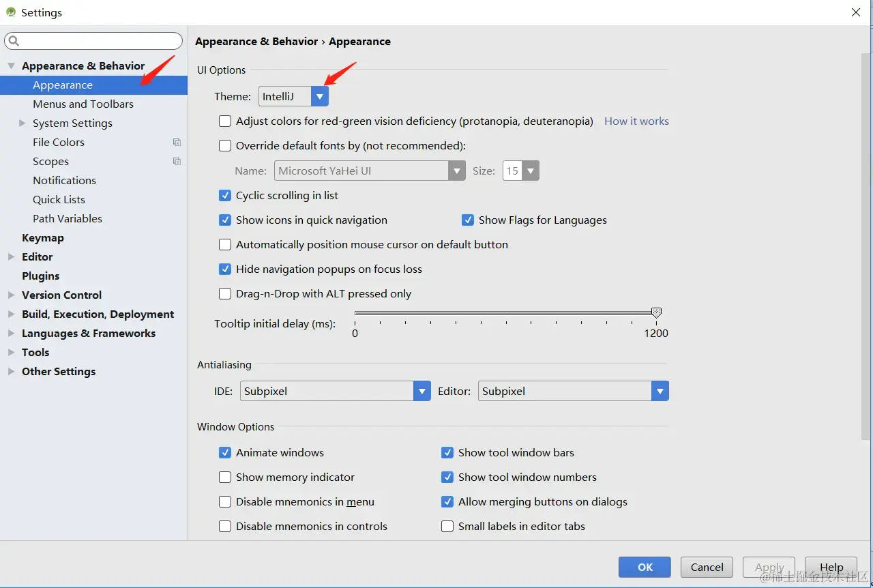Image resolution: width=873 pixels, height=588 pixels.
Task: Toggle Animate windows checkbox
Action: pyautogui.click(x=225, y=452)
